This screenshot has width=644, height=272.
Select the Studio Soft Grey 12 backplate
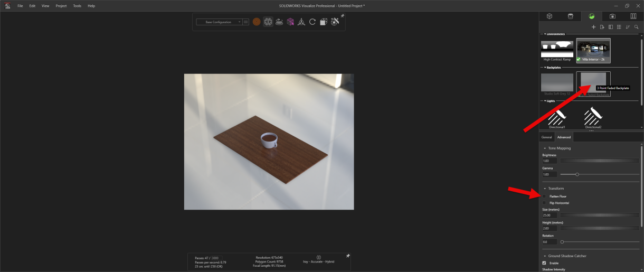[557, 84]
